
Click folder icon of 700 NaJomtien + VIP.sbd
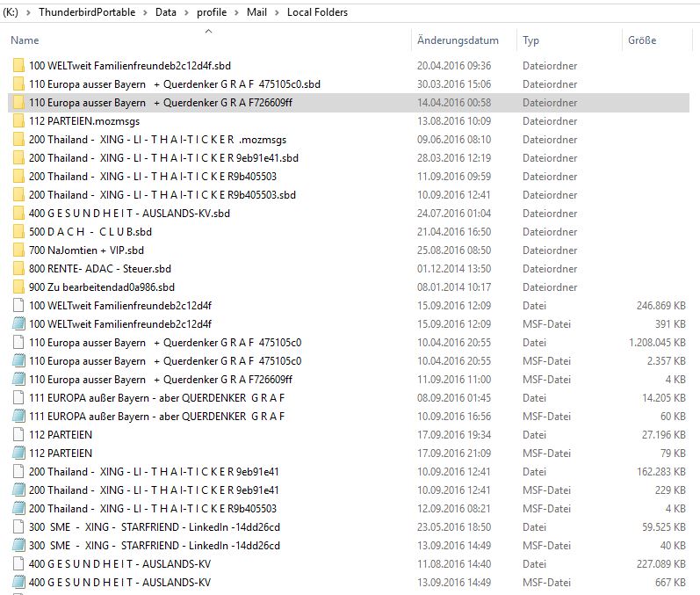18,250
